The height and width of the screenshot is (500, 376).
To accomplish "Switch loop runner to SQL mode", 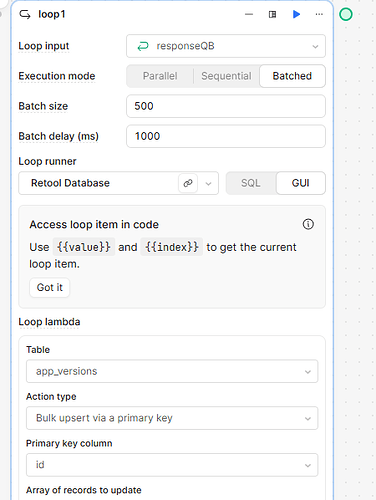I will [x=251, y=183].
